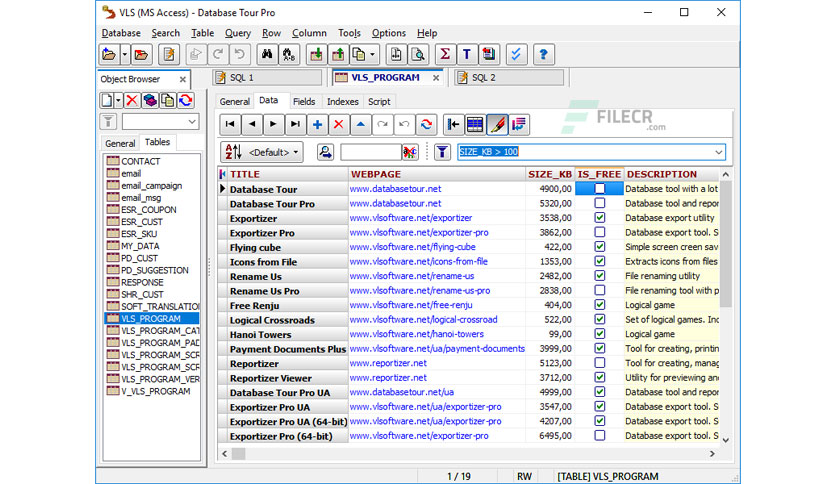Click the vertical scrollbar down arrow of grid
This screenshot has height=484, width=836.
[x=725, y=440]
